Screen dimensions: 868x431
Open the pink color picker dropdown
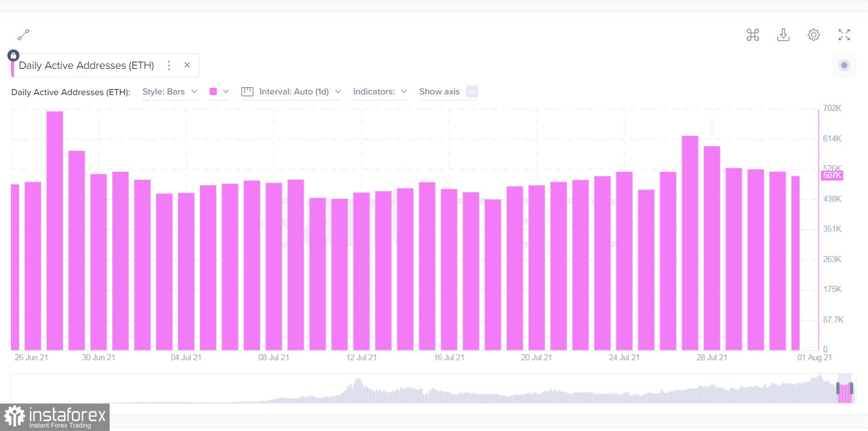pyautogui.click(x=219, y=91)
